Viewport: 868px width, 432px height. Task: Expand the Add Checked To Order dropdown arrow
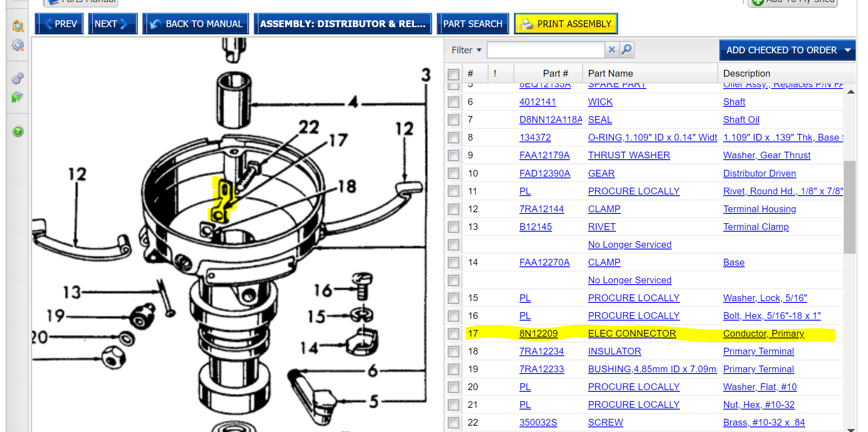pyautogui.click(x=848, y=50)
